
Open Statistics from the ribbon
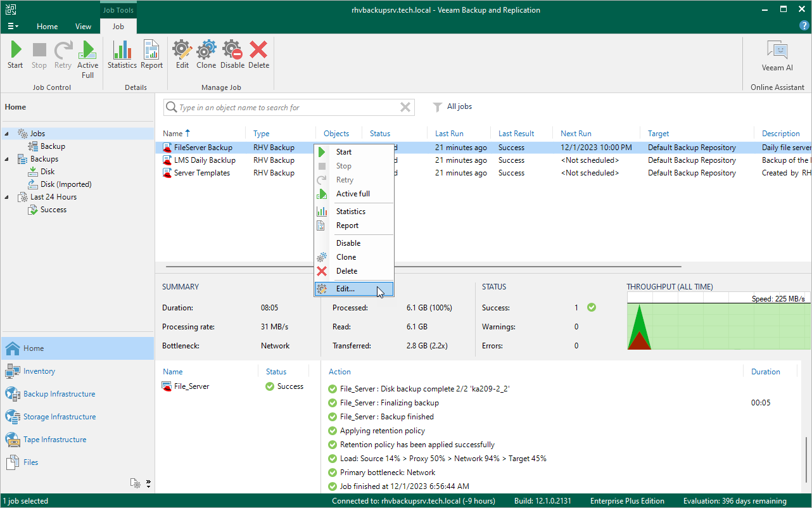tap(122, 54)
